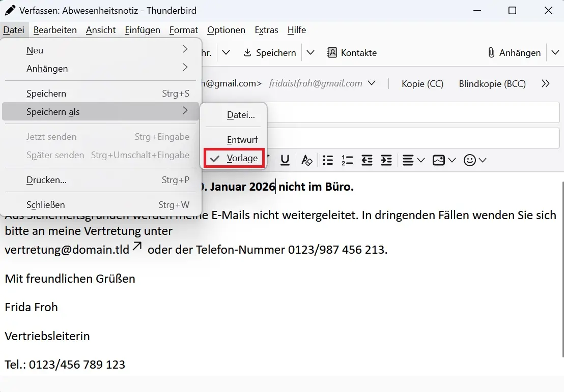Insert a numbered list
Image resolution: width=564 pixels, height=392 pixels.
tap(347, 160)
